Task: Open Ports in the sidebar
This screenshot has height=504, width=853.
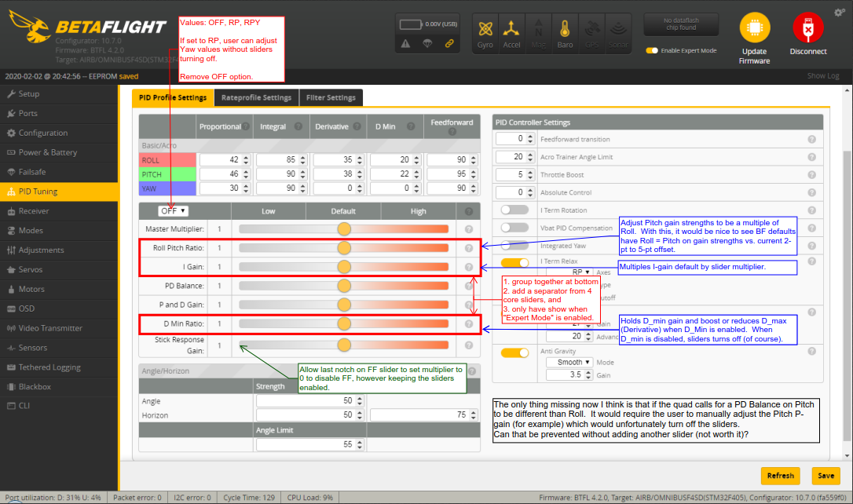Action: (59, 114)
